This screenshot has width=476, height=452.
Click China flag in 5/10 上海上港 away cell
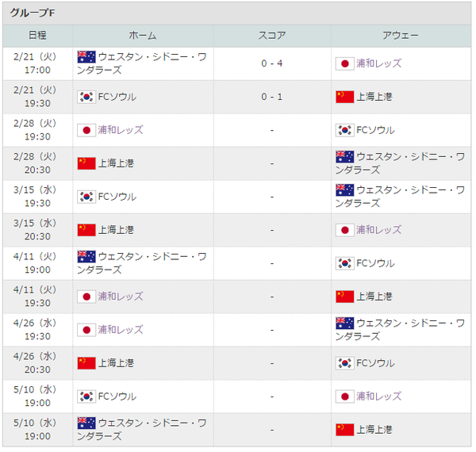pyautogui.click(x=345, y=430)
